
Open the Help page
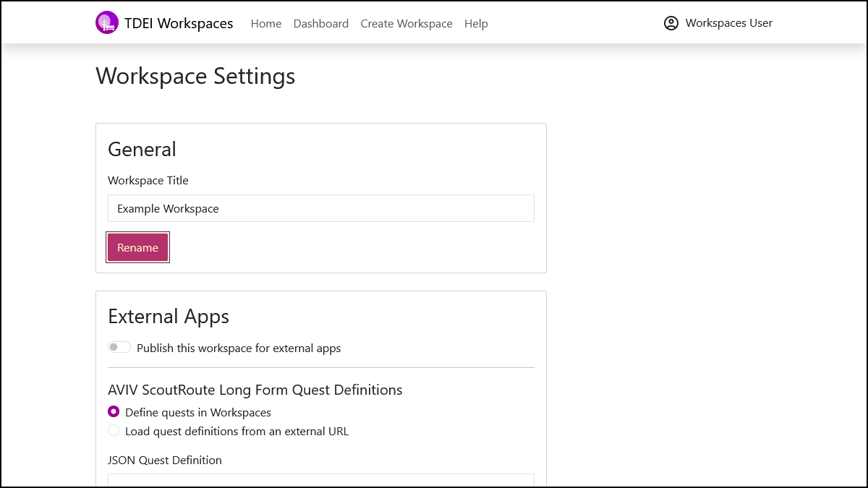[476, 23]
